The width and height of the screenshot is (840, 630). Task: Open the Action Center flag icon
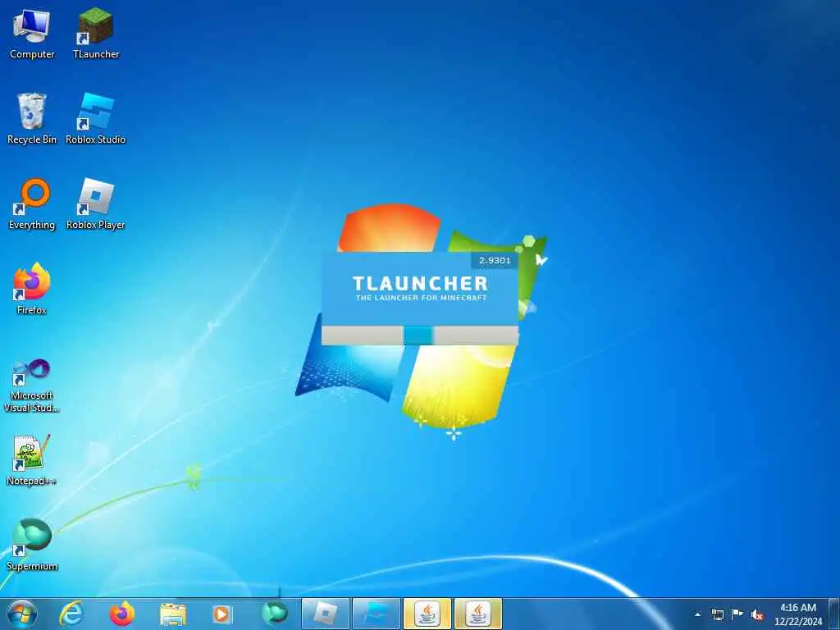737,614
